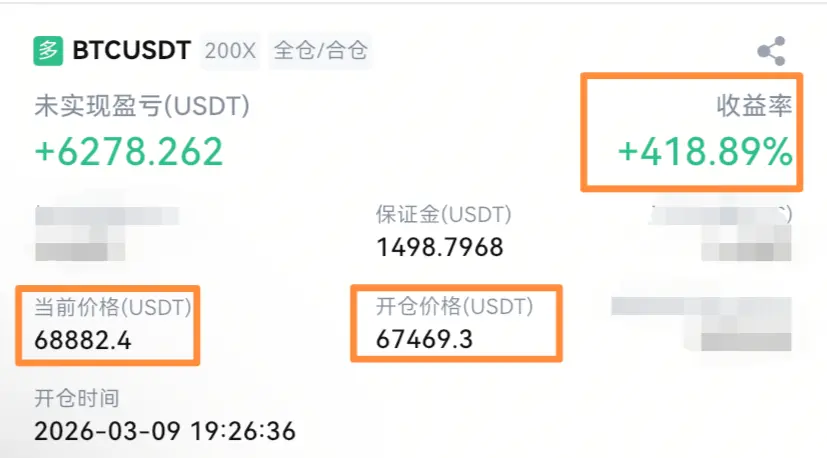Click the blurred field right of 保证金
This screenshot has width=827, height=458.
click(721, 232)
